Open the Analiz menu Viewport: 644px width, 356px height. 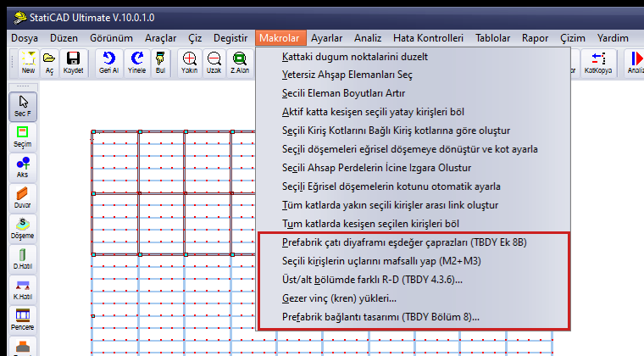point(368,38)
